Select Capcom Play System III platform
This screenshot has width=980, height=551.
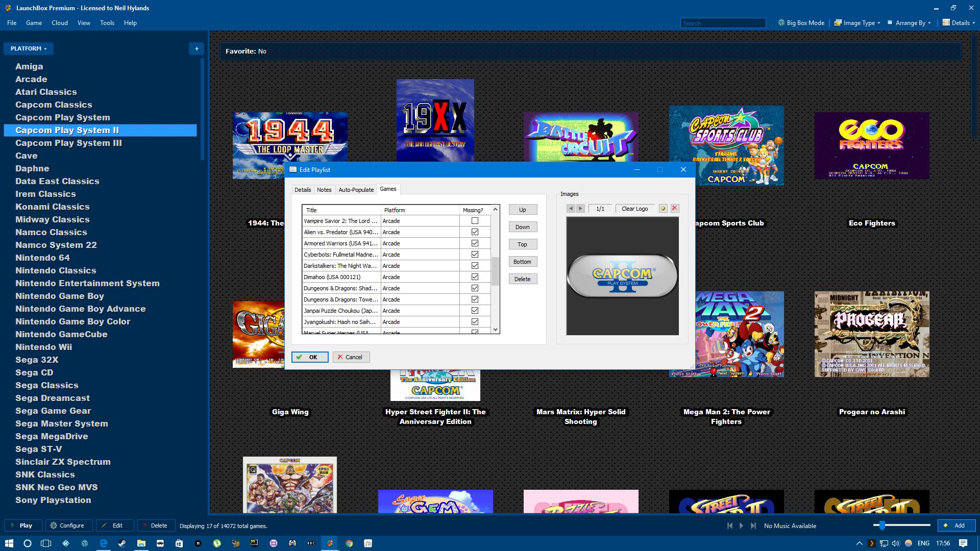(68, 143)
